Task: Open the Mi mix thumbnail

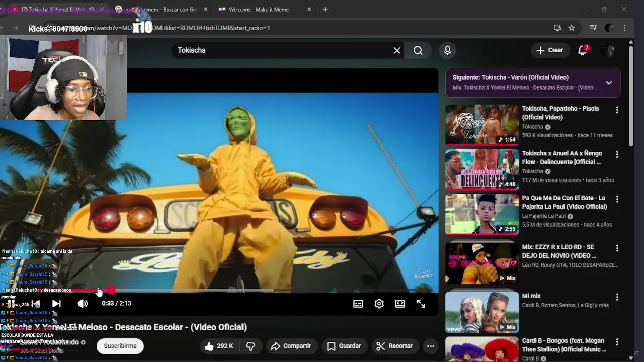Action: pos(482,312)
